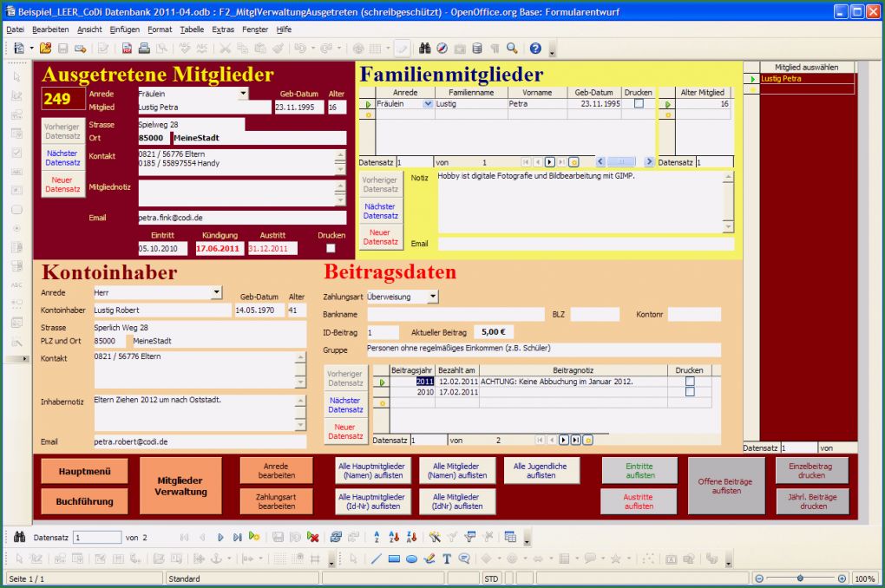The image size is (885, 588).
Task: Adjust the zoom slider in the status bar
Action: pyautogui.click(x=798, y=577)
